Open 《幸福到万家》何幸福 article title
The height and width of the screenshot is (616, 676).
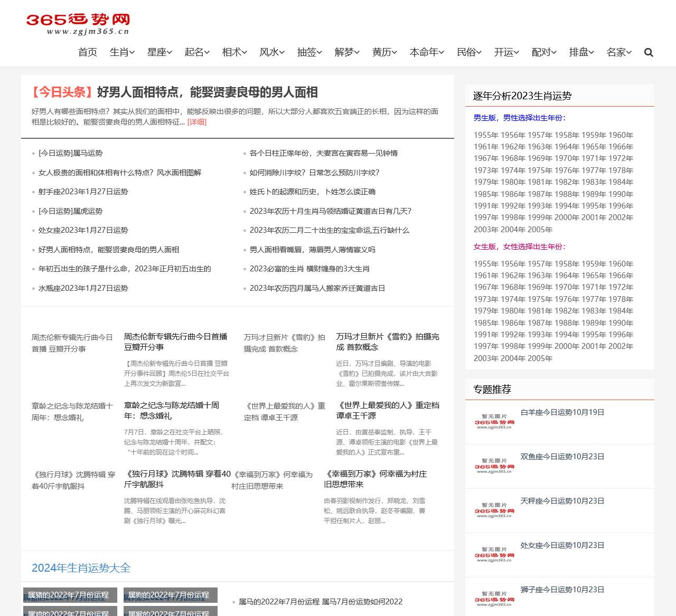pyautogui.click(x=375, y=479)
